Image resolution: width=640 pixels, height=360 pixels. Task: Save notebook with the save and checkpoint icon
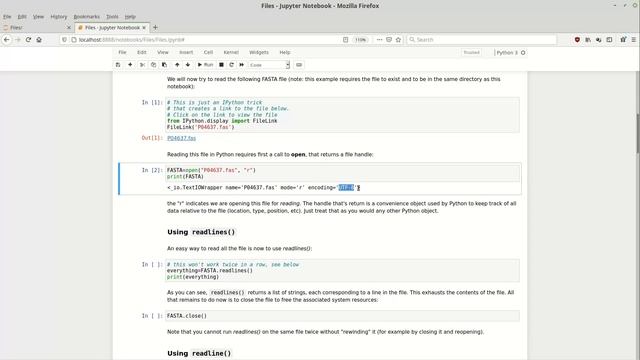coord(118,65)
